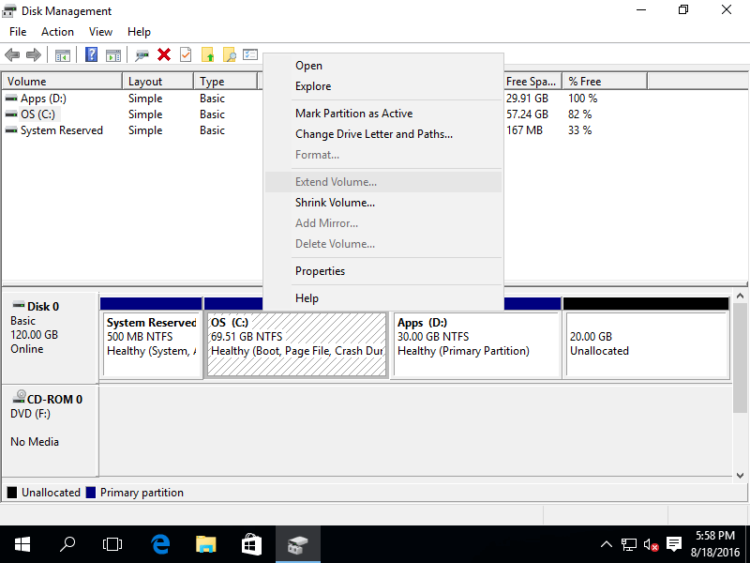Click Properties in the context menu

(x=320, y=271)
